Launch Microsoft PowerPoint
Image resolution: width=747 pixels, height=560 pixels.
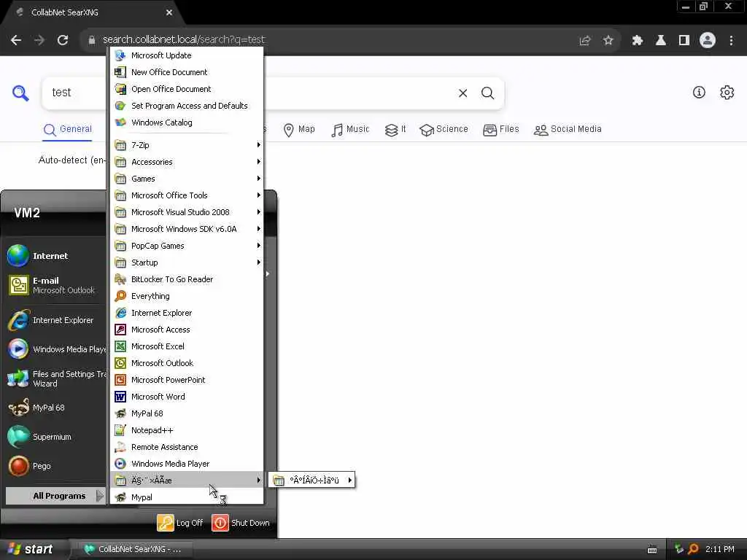point(187,379)
